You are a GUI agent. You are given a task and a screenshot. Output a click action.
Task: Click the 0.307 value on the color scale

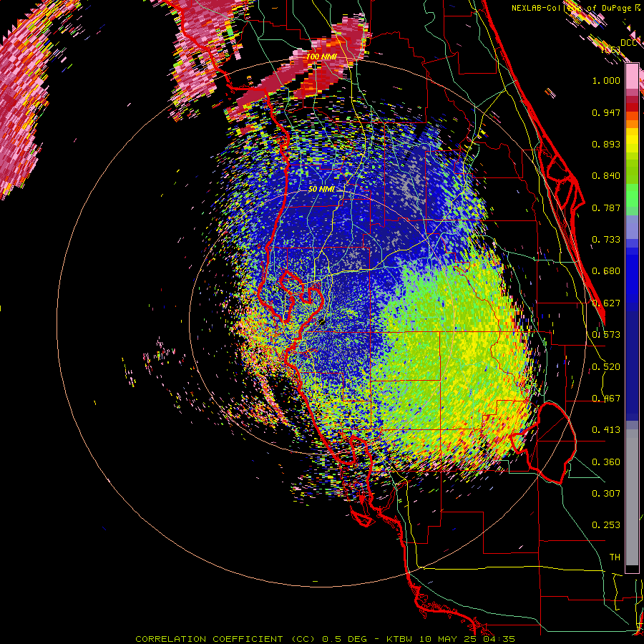tap(606, 493)
